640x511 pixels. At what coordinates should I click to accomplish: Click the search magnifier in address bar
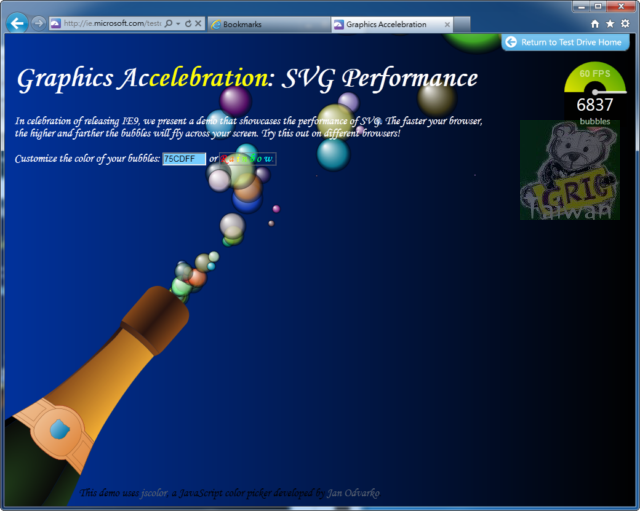click(168, 23)
